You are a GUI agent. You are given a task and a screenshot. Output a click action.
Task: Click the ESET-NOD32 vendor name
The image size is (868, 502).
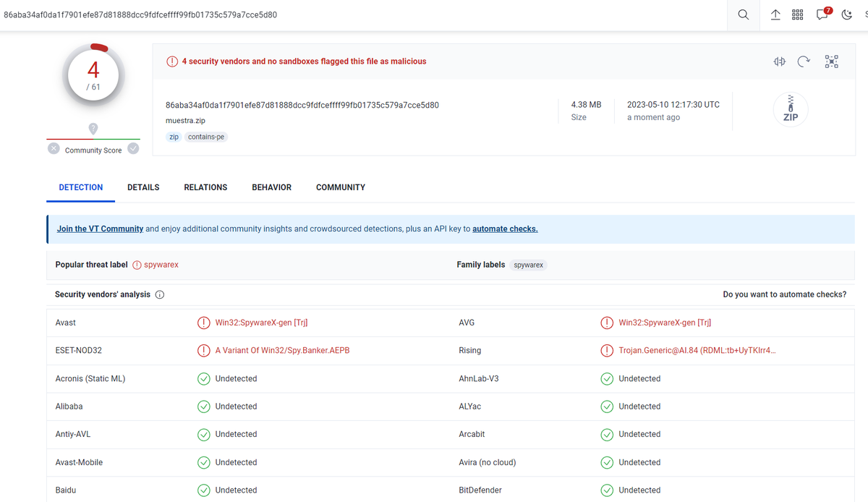79,350
